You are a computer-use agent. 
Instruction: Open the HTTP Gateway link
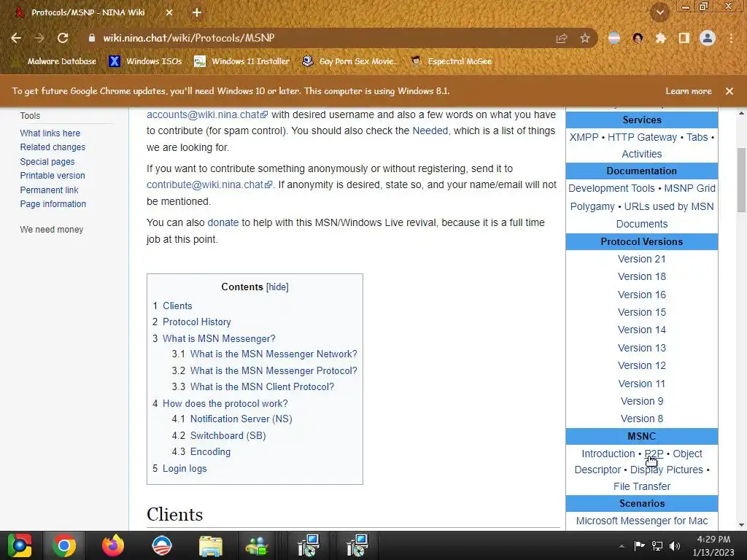tap(642, 137)
